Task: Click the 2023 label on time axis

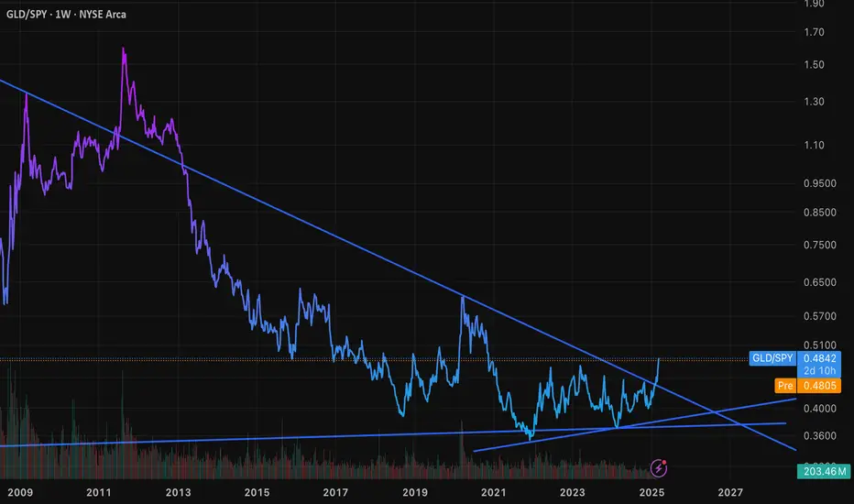Action: (573, 493)
